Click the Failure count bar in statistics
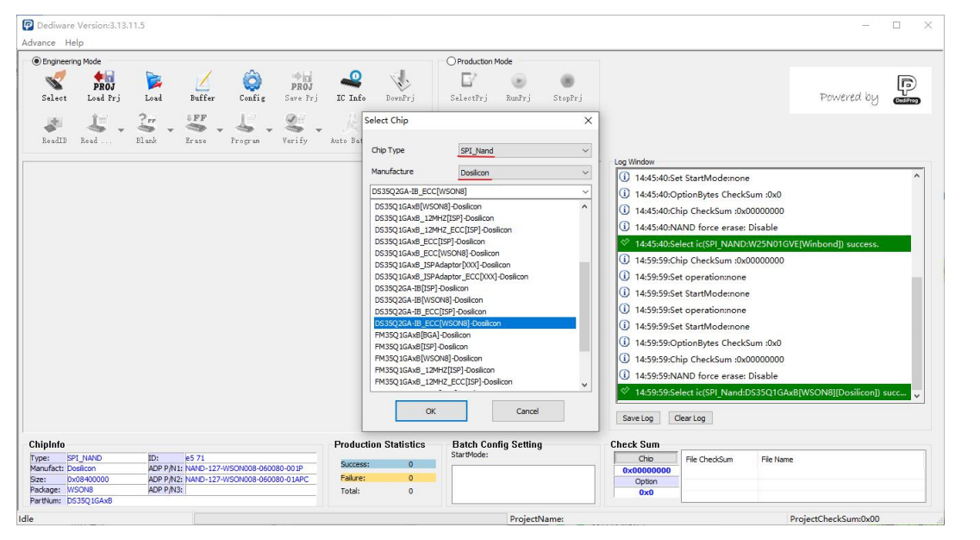Screen dimensions: 980x540 (x=388, y=478)
